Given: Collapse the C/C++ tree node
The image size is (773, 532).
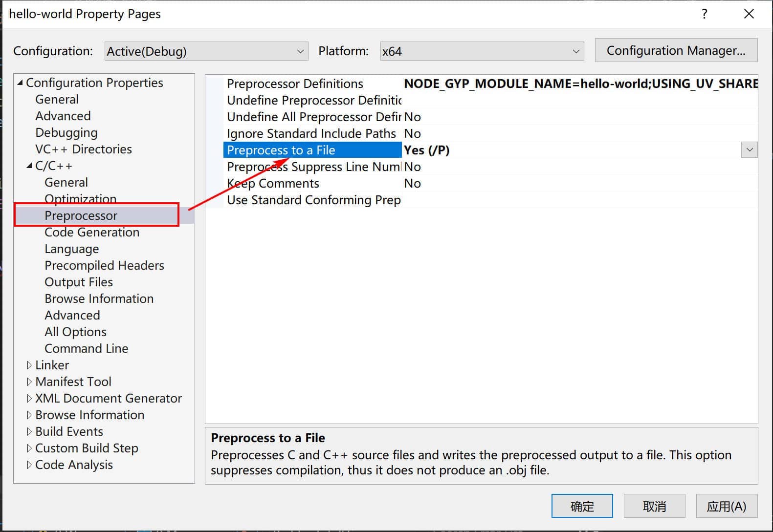Looking at the screenshot, I should 29,166.
